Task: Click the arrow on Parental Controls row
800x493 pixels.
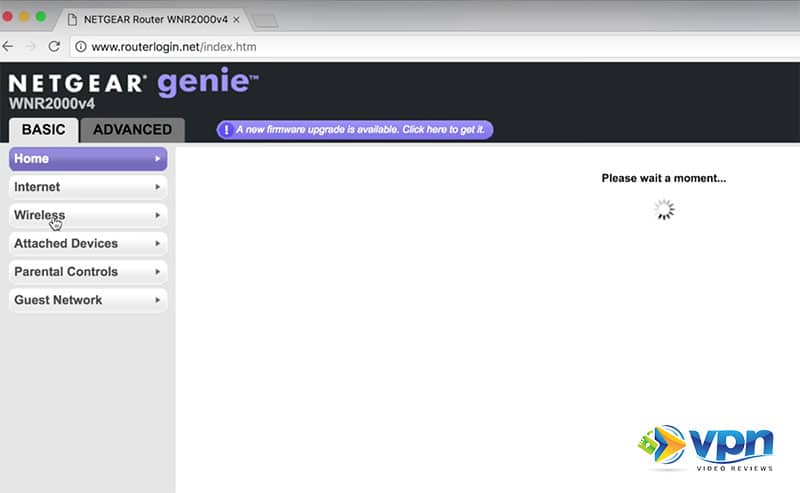Action: tap(157, 272)
